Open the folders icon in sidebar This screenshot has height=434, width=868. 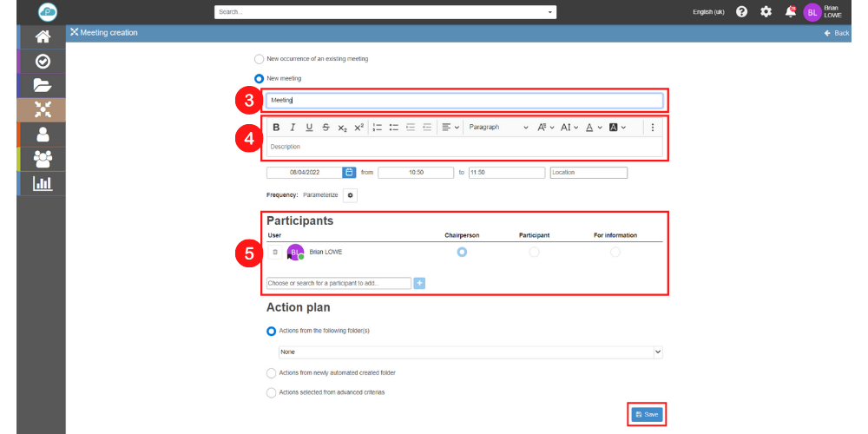[43, 85]
